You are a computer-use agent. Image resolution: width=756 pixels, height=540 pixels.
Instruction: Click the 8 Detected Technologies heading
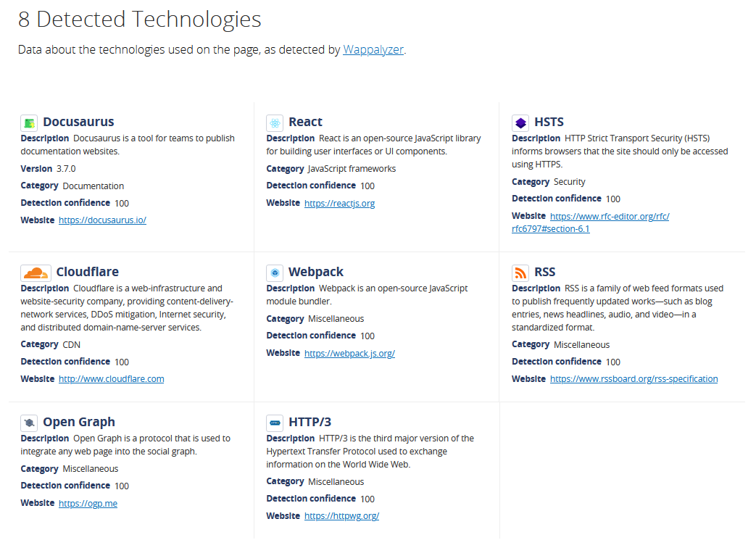(x=139, y=20)
